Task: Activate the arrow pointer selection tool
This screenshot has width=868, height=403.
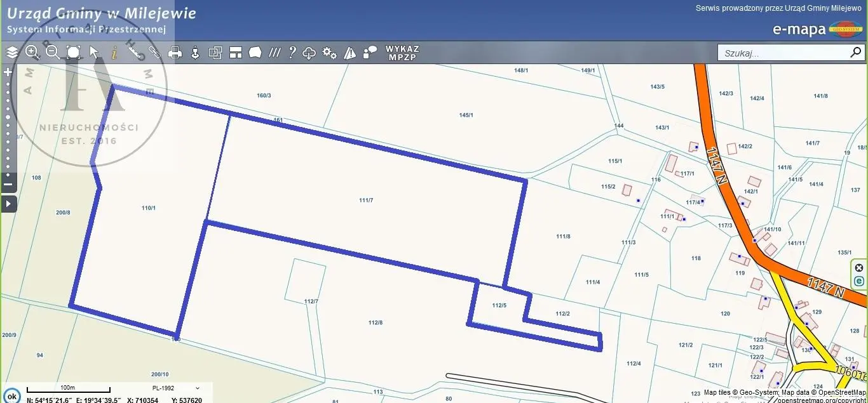Action: pyautogui.click(x=94, y=53)
